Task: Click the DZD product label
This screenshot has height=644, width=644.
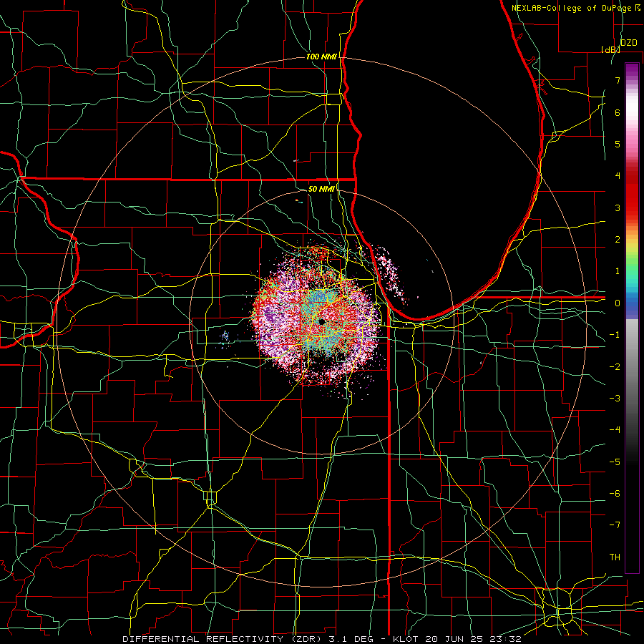Action: [628, 43]
